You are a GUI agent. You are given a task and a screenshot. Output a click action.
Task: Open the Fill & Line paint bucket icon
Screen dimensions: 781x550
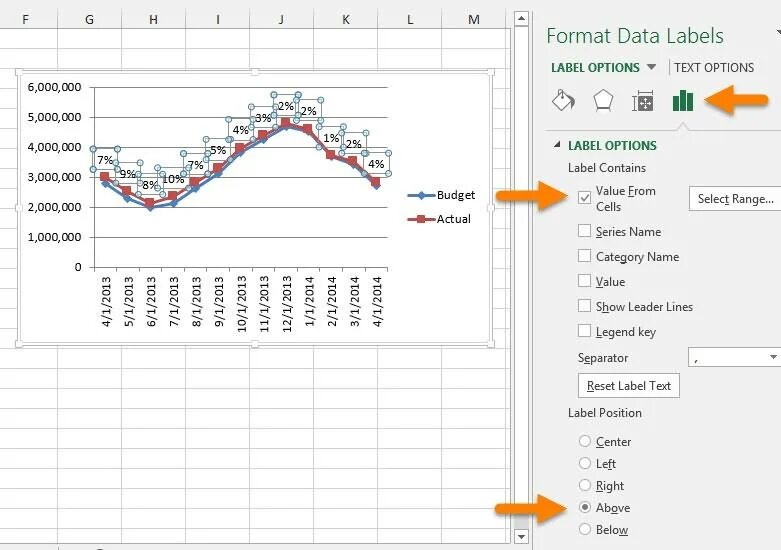point(563,100)
